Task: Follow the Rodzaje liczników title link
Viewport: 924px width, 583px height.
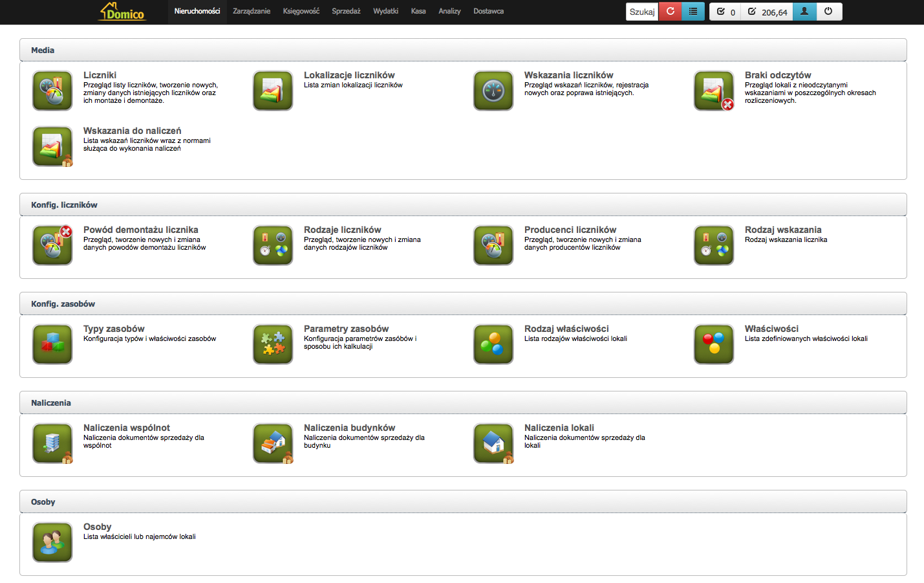Action: tap(343, 230)
